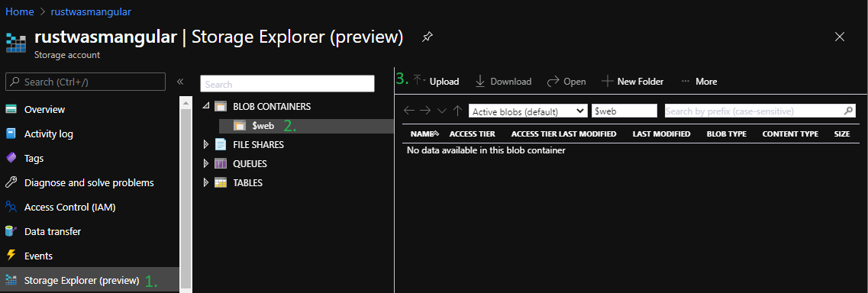The width and height of the screenshot is (868, 293).
Task: Select TABLES tree item
Action: coord(247,182)
